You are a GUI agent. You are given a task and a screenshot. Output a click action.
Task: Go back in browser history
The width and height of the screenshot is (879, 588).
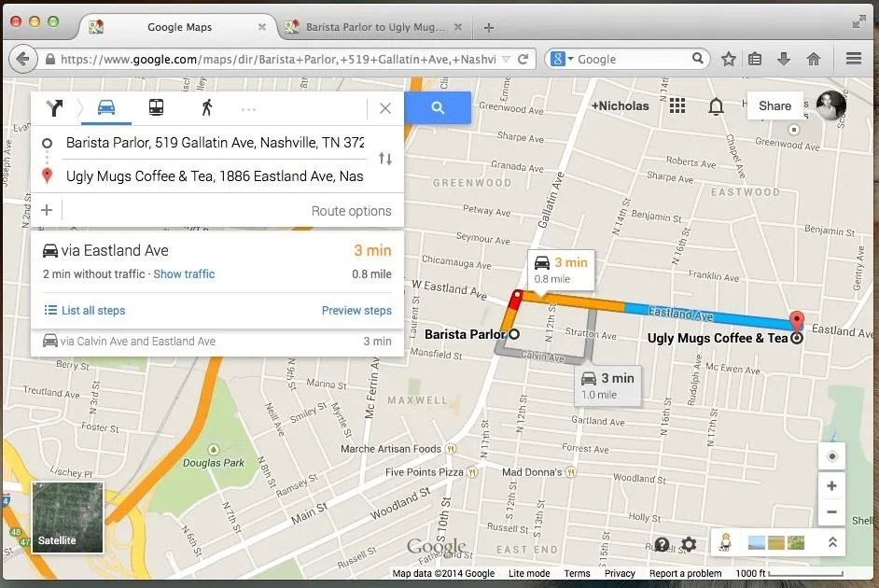[22, 59]
